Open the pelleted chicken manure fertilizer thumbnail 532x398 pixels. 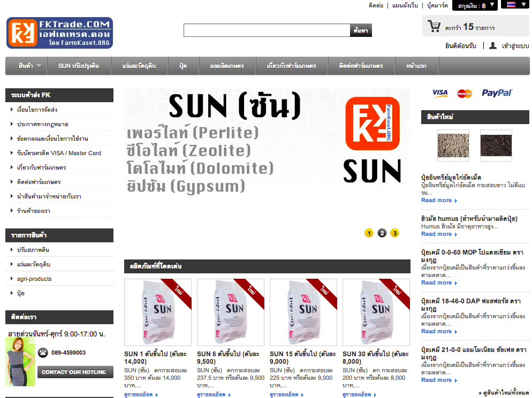click(453, 146)
